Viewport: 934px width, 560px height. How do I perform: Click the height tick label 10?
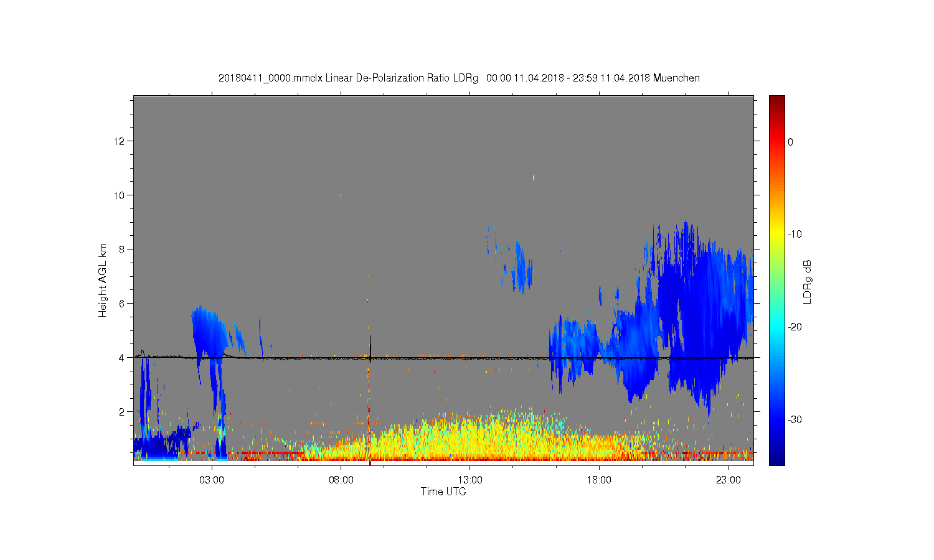click(x=119, y=195)
